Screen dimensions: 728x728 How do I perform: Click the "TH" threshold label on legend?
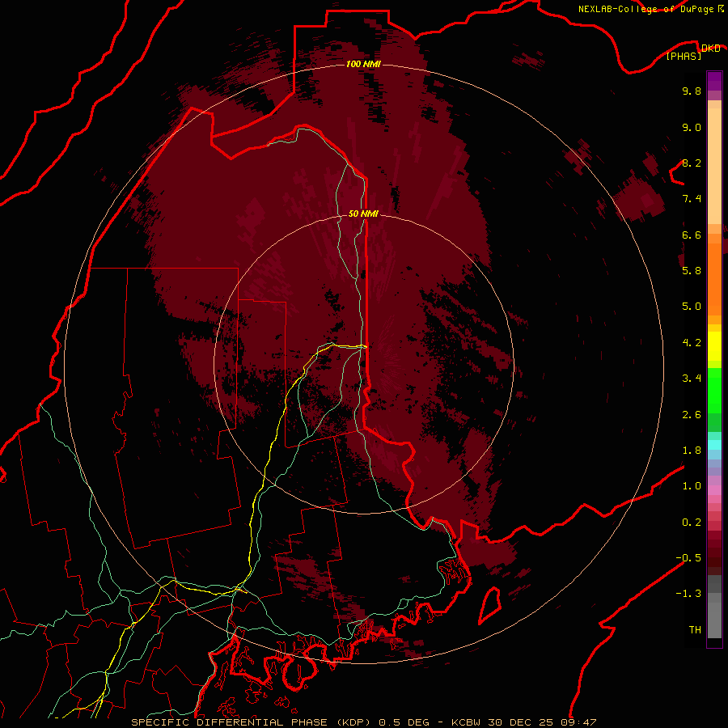tap(695, 630)
